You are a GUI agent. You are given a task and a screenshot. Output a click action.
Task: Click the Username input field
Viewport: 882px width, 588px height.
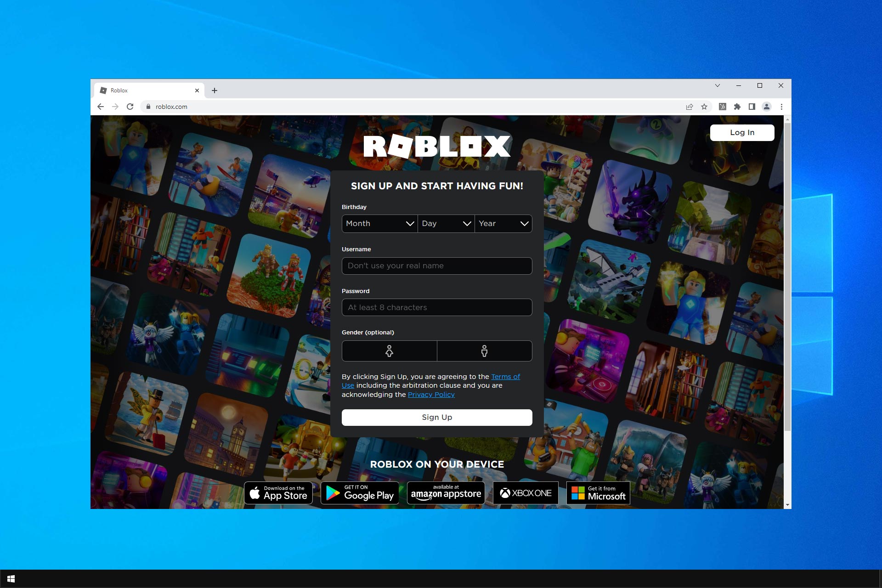pos(437,266)
